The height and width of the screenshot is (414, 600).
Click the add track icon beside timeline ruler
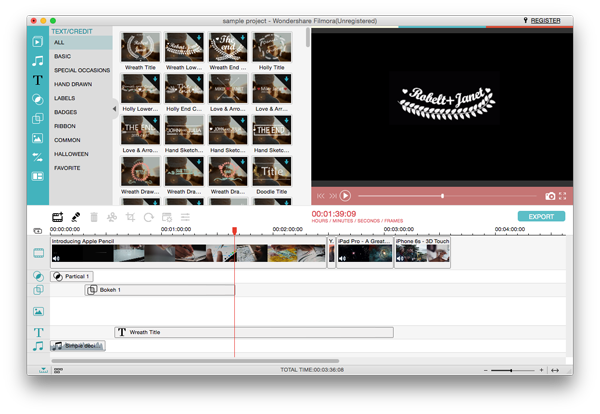(38, 231)
